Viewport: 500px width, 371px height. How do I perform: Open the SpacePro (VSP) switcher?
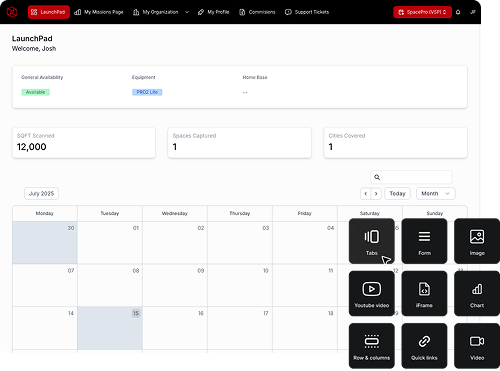coord(422,12)
